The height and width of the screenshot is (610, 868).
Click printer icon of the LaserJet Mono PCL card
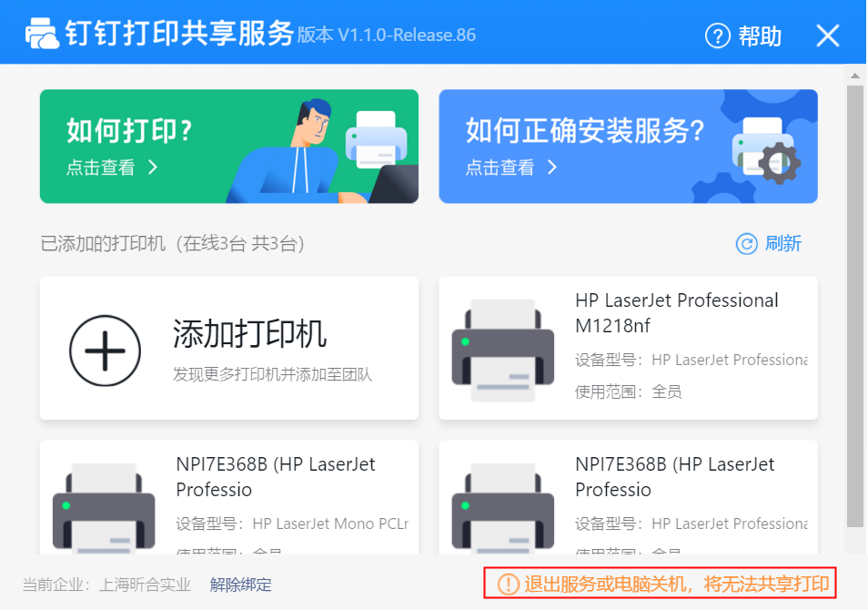point(103,512)
